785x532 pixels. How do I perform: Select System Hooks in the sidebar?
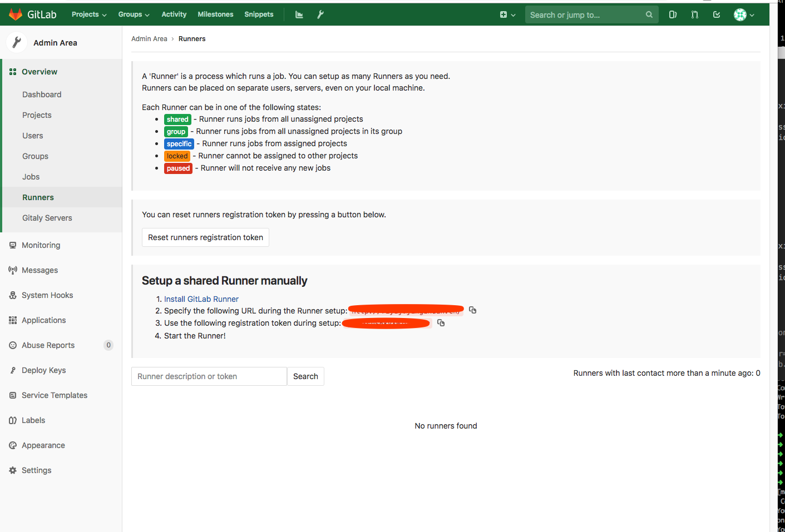(x=47, y=295)
